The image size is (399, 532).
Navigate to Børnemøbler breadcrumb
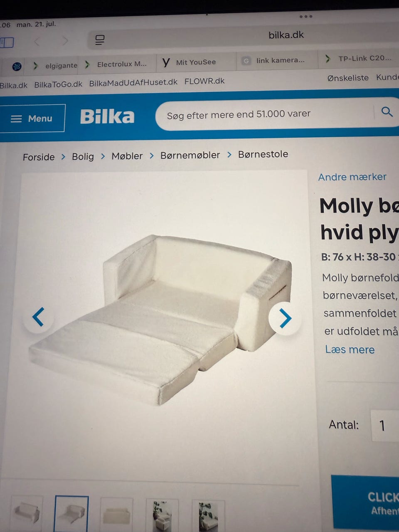190,155
